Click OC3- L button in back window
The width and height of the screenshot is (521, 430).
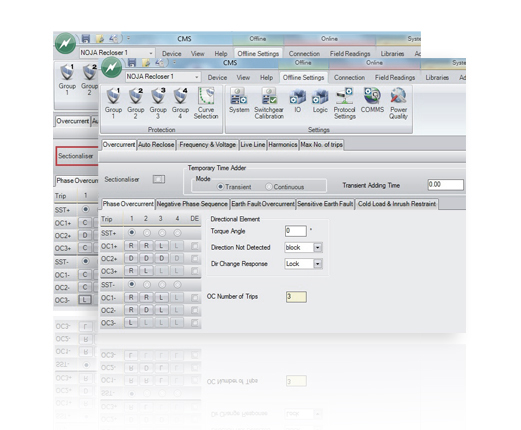(85, 300)
